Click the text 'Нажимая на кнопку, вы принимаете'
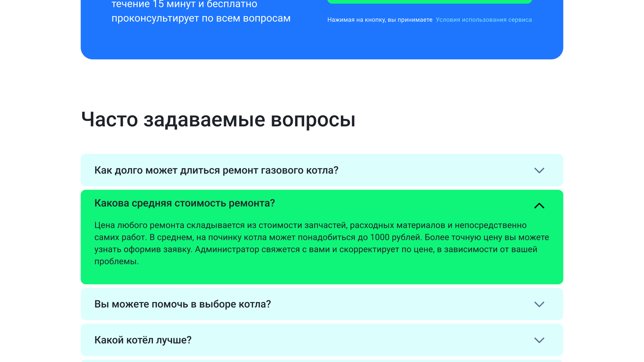Image resolution: width=644 pixels, height=362 pixels. pos(380,20)
